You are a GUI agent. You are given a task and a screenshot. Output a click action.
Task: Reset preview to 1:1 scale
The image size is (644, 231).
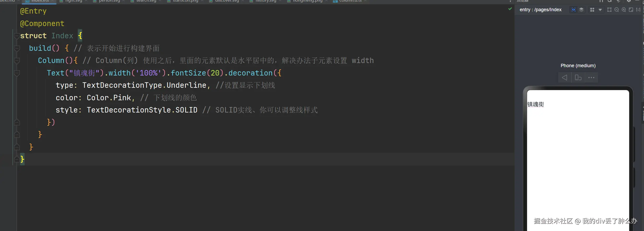pyautogui.click(x=638, y=10)
